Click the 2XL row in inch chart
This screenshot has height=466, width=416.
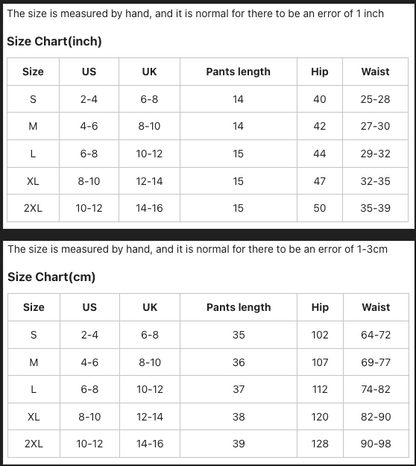pos(208,208)
